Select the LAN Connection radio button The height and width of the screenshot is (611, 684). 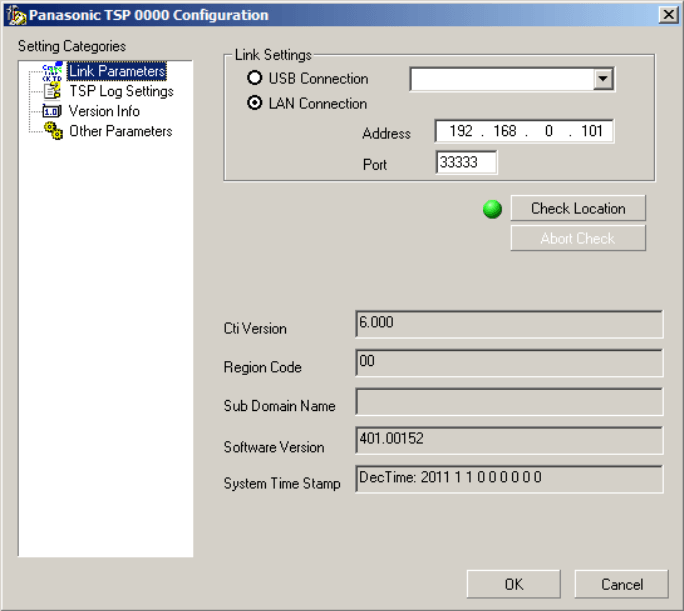click(x=255, y=104)
